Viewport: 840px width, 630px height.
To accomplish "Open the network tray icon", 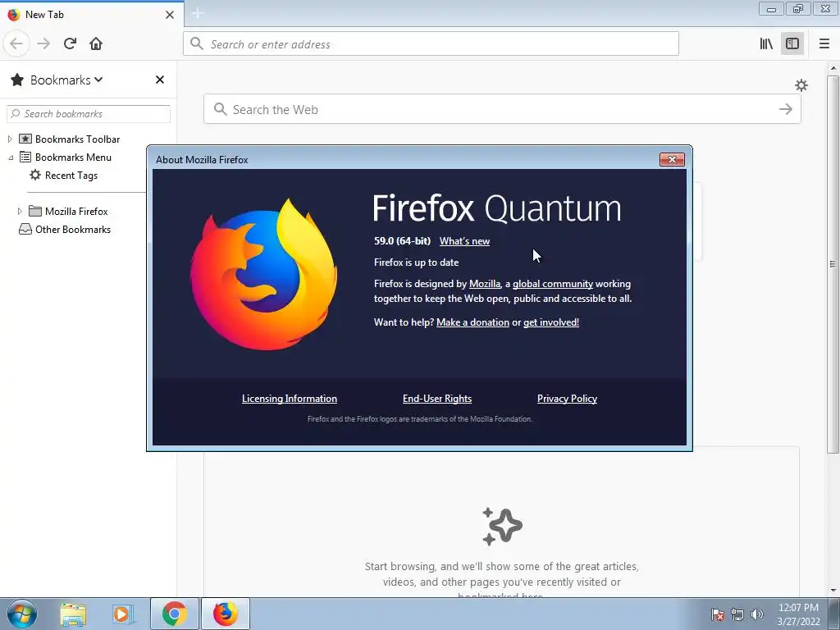I will (737, 614).
